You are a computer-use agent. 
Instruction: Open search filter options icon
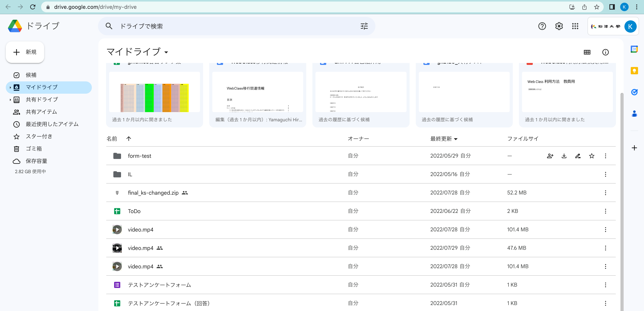click(364, 26)
